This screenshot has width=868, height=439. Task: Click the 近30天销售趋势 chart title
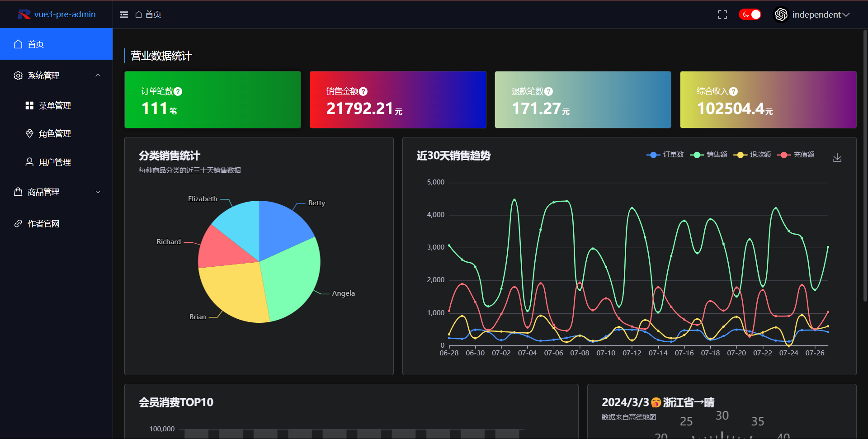coord(453,156)
